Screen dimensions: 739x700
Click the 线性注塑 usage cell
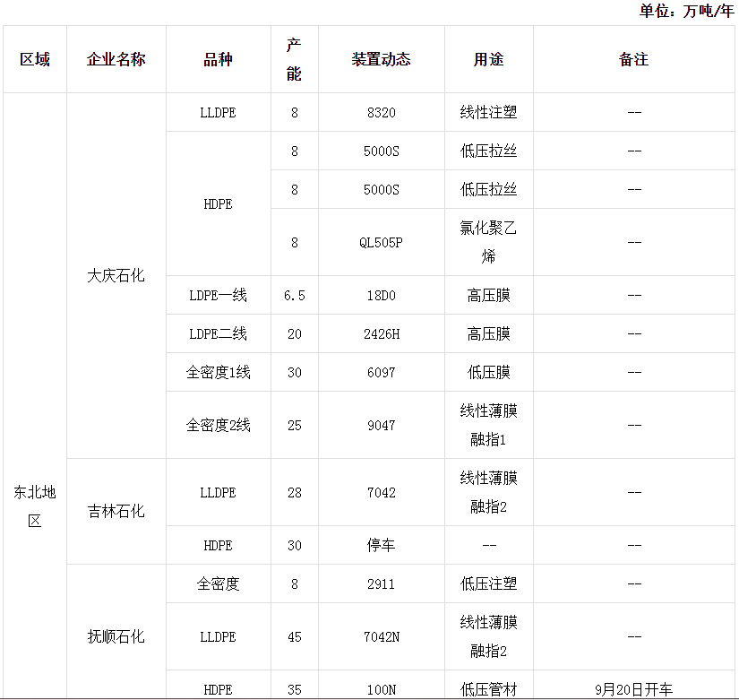click(489, 112)
